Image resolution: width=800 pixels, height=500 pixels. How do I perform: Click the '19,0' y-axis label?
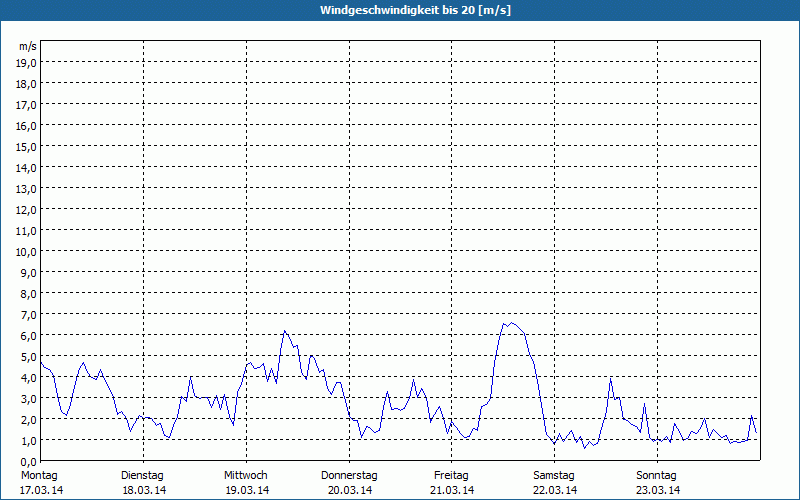pos(26,63)
